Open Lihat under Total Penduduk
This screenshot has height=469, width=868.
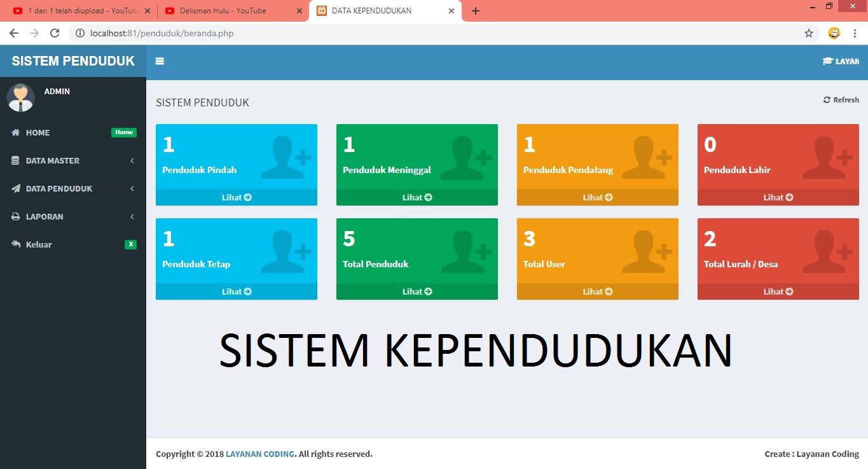417,291
